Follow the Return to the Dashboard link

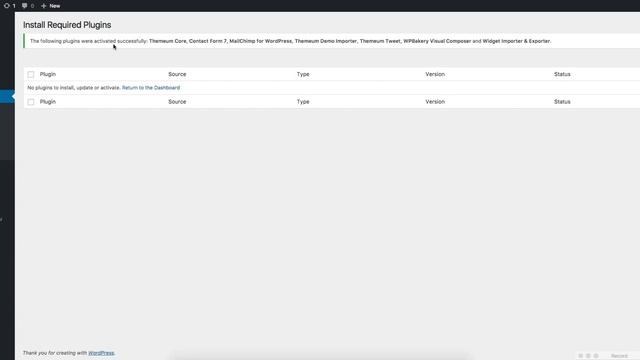[x=151, y=88]
